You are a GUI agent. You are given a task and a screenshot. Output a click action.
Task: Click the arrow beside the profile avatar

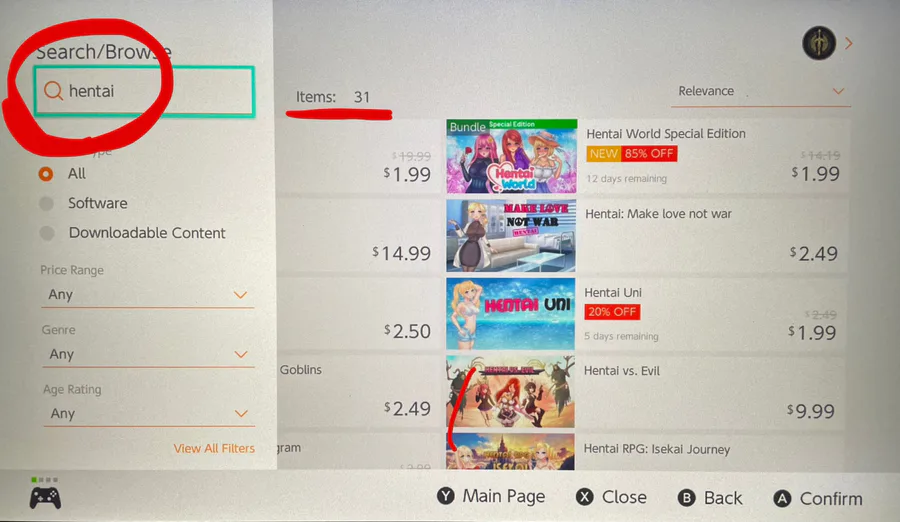(x=849, y=43)
